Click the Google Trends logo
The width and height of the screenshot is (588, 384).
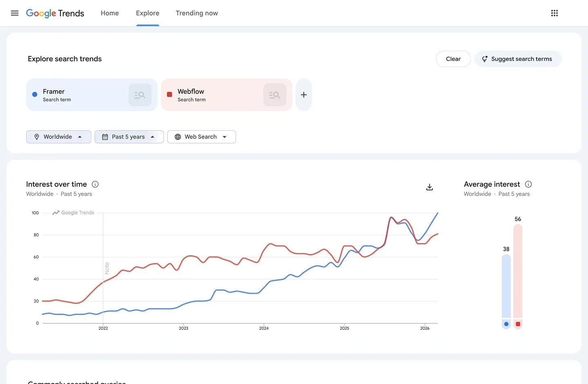[x=55, y=13]
